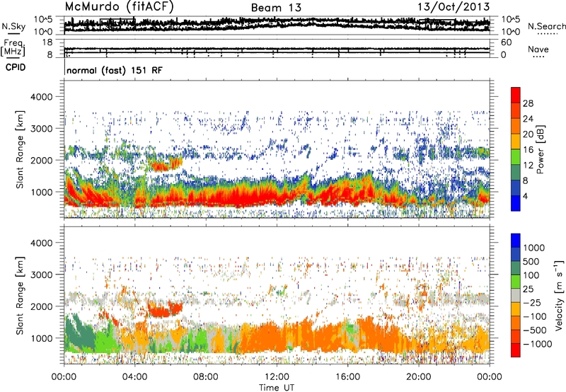Click the '20:00' time tick label
Viewport: 566px width, 392px height.
tap(418, 377)
